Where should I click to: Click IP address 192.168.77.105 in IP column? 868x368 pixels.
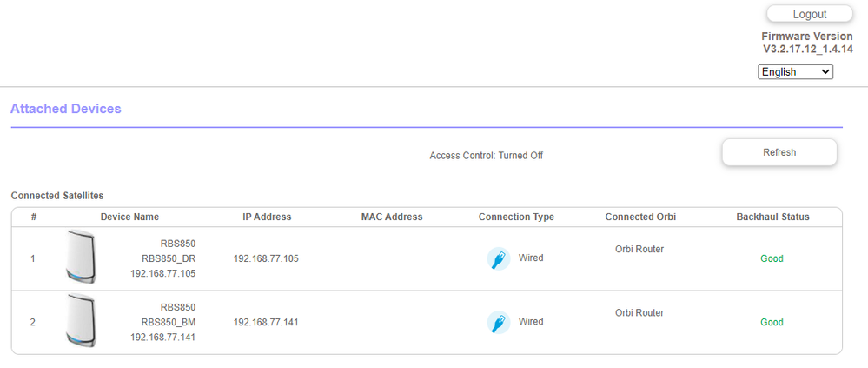266,258
